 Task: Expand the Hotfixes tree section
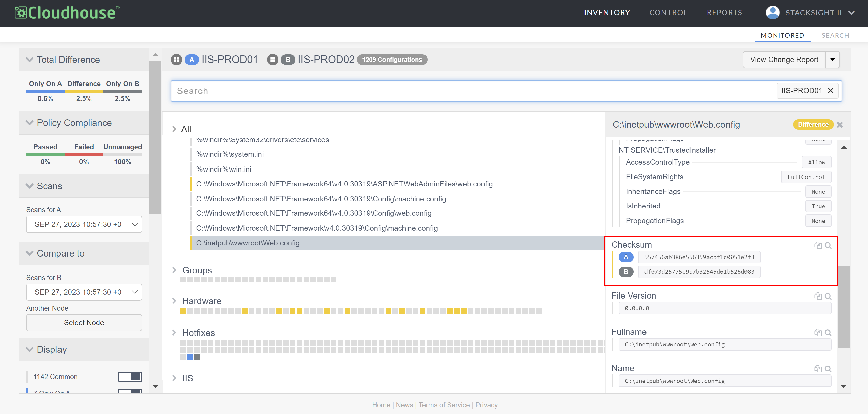pos(174,333)
